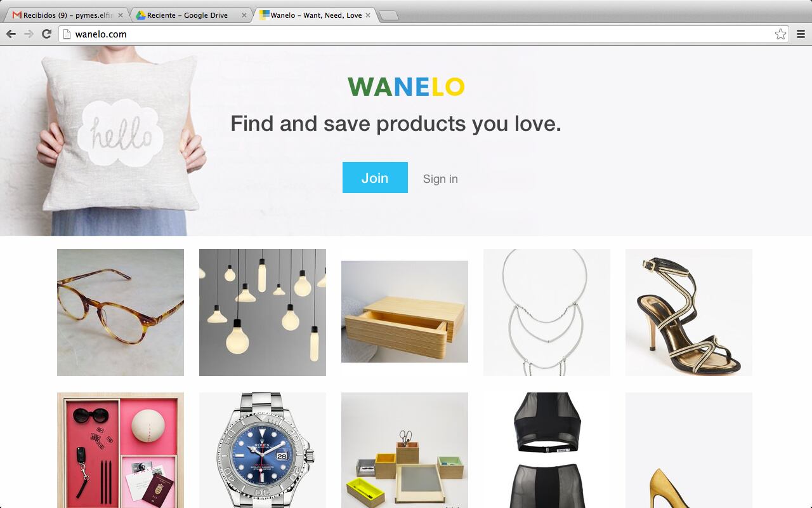Bookmark page with the star icon
812x508 pixels.
pos(781,34)
